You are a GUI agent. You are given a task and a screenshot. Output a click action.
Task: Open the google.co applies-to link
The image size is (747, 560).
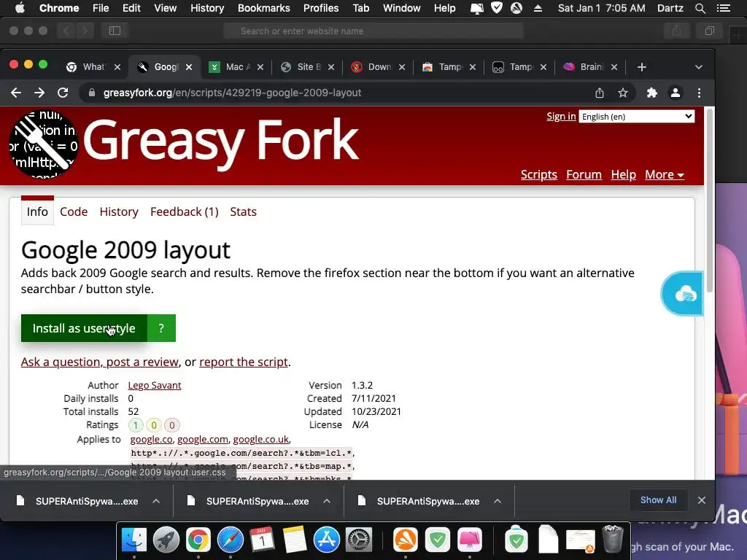coord(151,440)
